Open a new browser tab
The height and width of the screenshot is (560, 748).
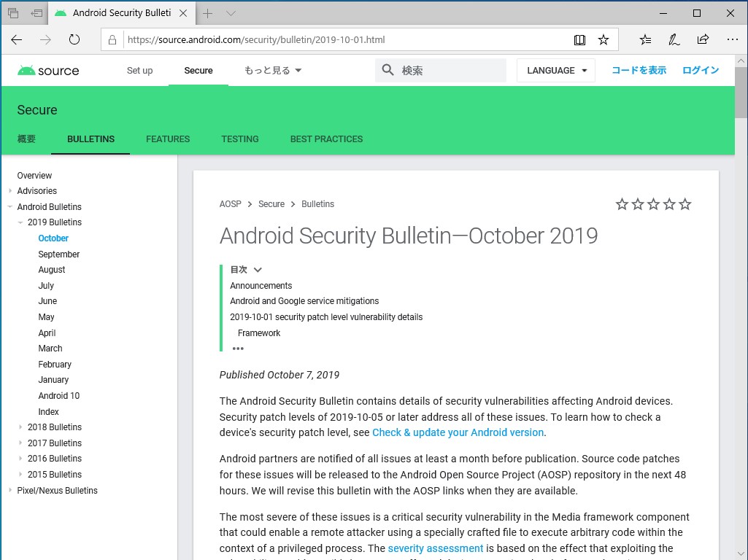click(208, 13)
